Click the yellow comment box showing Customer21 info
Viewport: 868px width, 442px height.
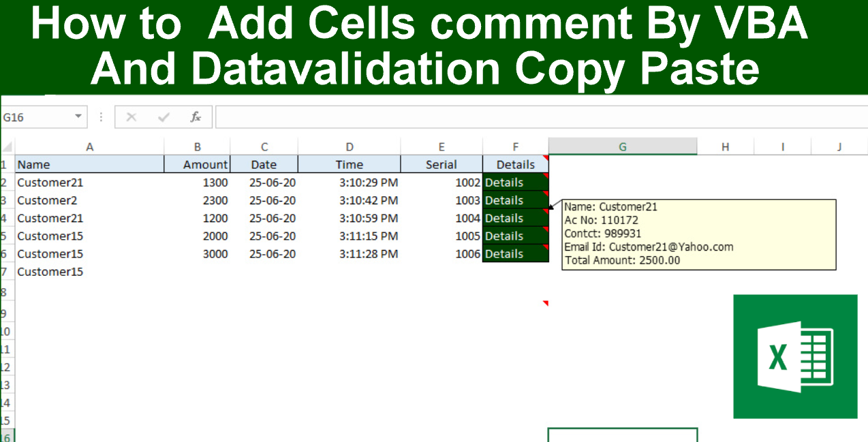tap(698, 234)
